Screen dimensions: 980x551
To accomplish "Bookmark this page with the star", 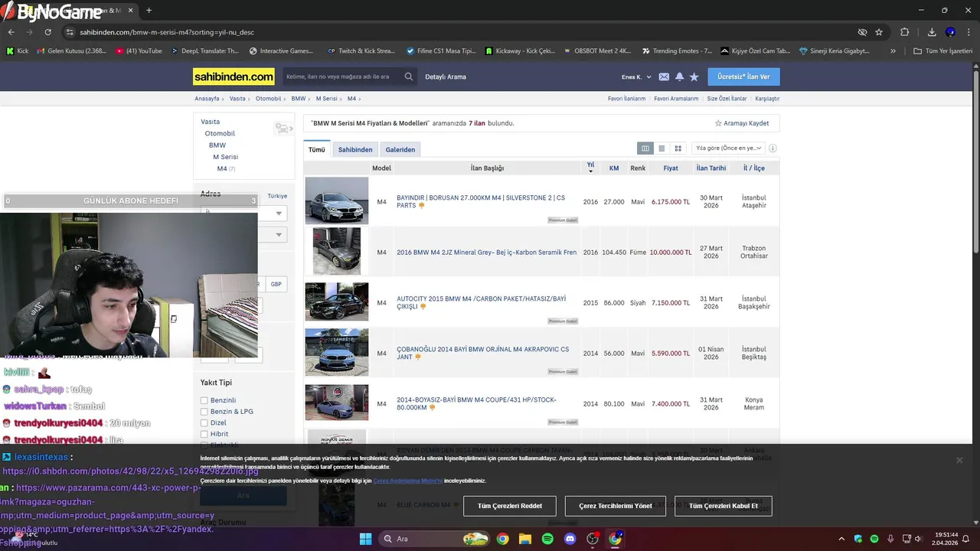I will 879,32.
